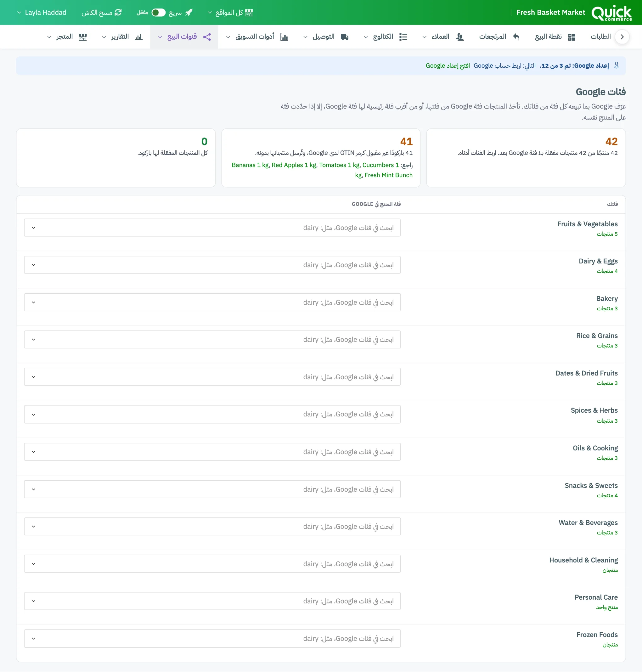
Task: Click the rocket icon beside سريع
Action: (189, 13)
